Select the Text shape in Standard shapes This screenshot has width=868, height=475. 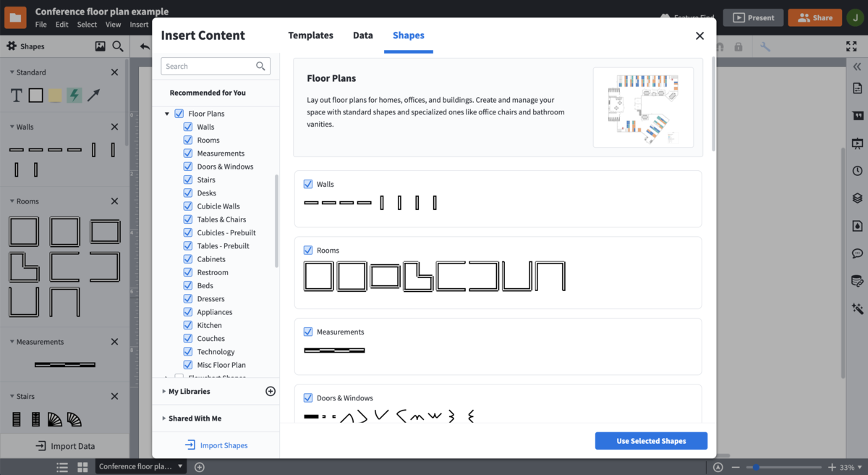(x=15, y=95)
